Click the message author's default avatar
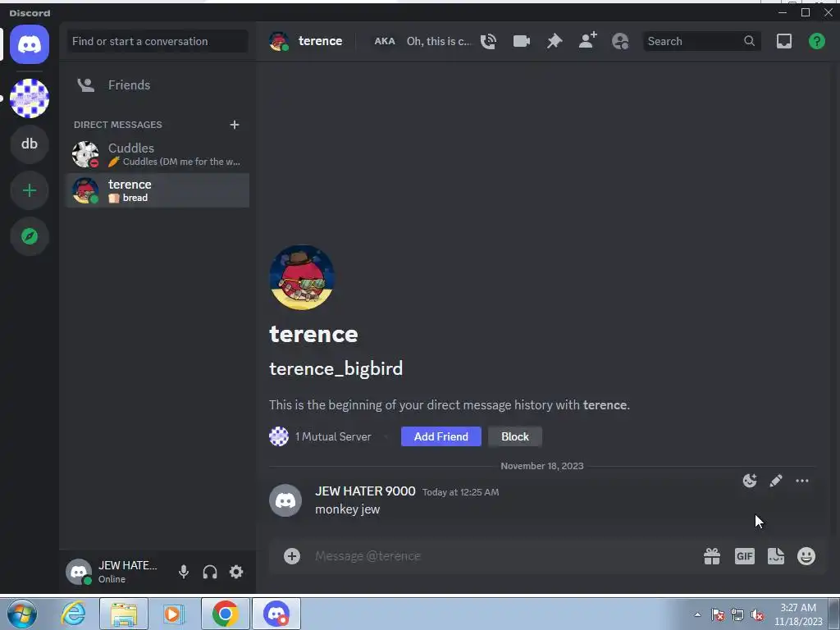This screenshot has height=630, width=840. (x=285, y=500)
